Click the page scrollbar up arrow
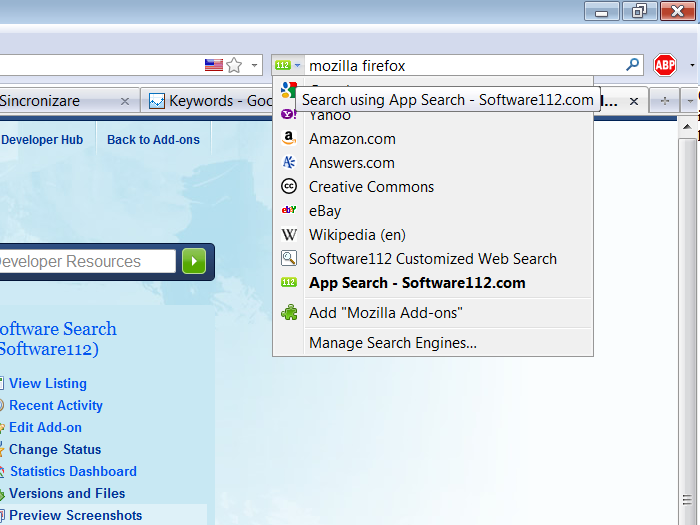Screen dimensions: 700x525 pos(688,127)
